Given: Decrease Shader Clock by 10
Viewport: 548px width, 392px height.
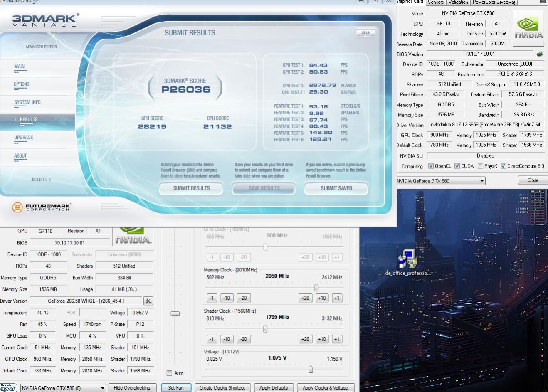Looking at the screenshot, I should point(226,339).
